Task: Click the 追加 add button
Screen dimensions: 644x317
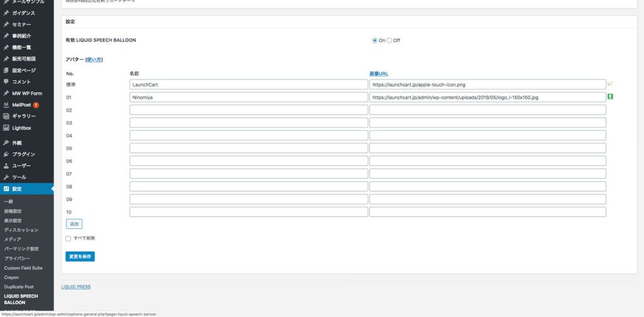Action: [x=74, y=224]
